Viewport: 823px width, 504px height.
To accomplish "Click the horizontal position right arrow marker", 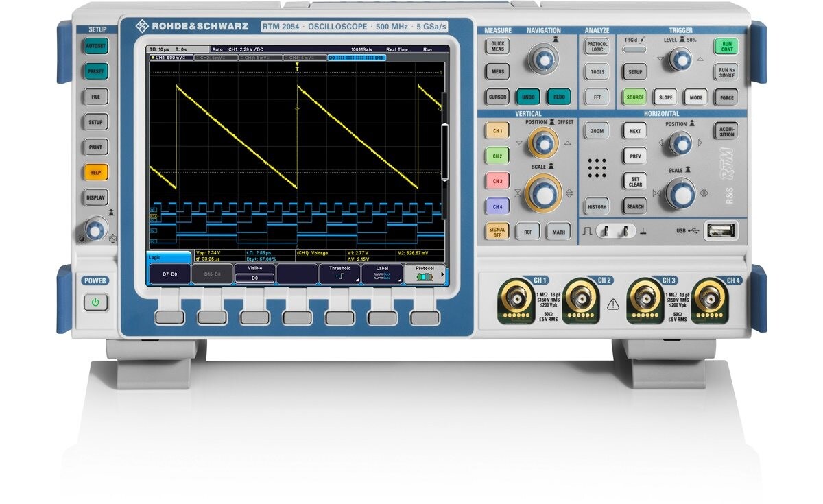I will [x=702, y=143].
